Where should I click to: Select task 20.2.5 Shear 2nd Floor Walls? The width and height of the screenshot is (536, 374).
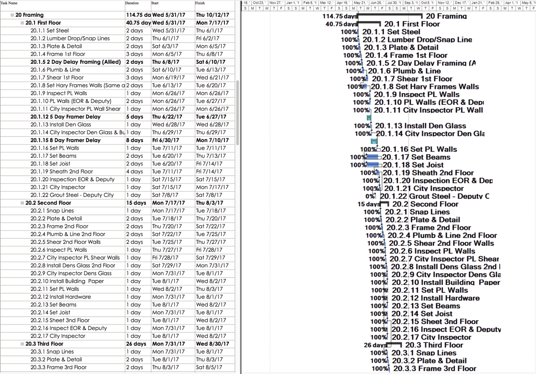(x=65, y=242)
